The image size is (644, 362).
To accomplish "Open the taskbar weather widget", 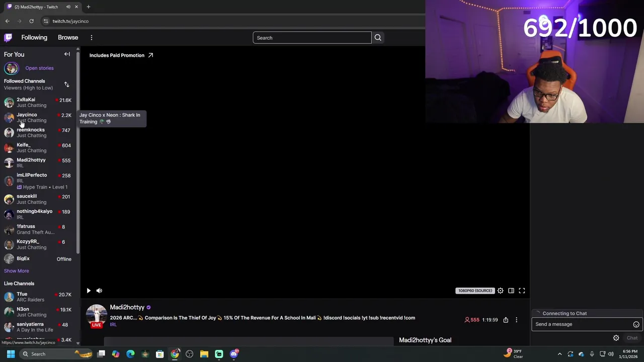I will pos(514,354).
